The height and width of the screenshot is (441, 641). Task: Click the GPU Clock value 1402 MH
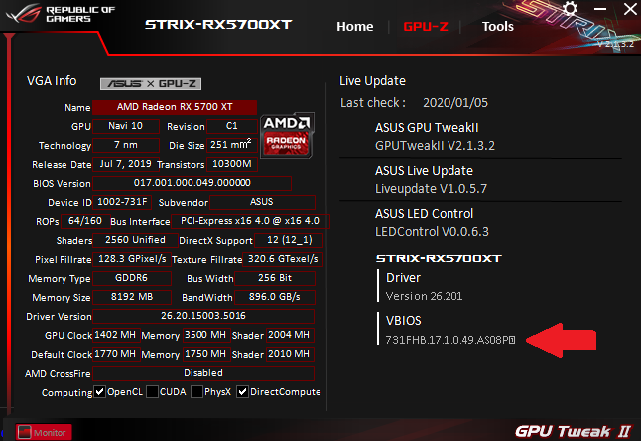coord(116,335)
